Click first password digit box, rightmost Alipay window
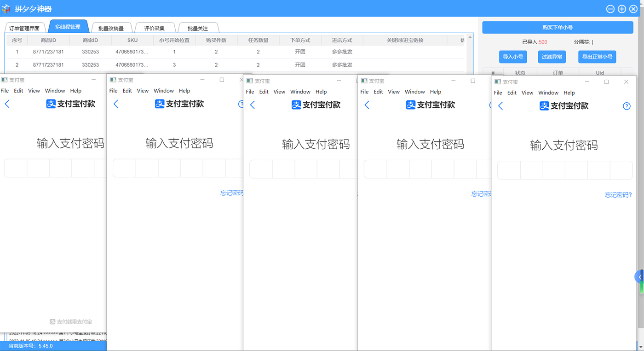644x351 pixels. coord(509,170)
